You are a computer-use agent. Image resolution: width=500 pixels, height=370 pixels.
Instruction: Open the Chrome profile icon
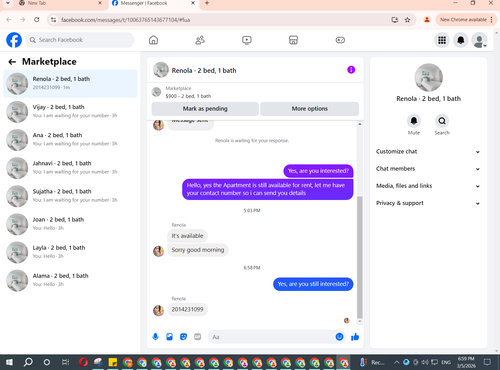click(x=427, y=20)
